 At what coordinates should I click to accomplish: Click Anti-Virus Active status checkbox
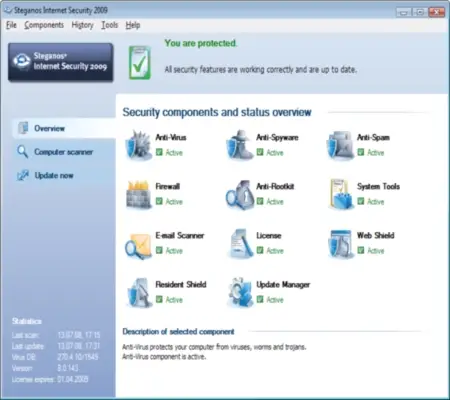click(x=159, y=152)
